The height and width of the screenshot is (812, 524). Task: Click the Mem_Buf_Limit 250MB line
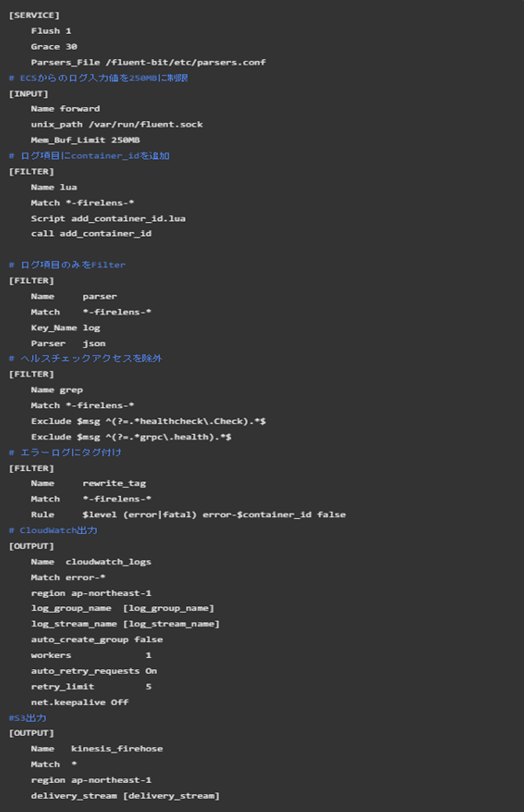pos(85,140)
